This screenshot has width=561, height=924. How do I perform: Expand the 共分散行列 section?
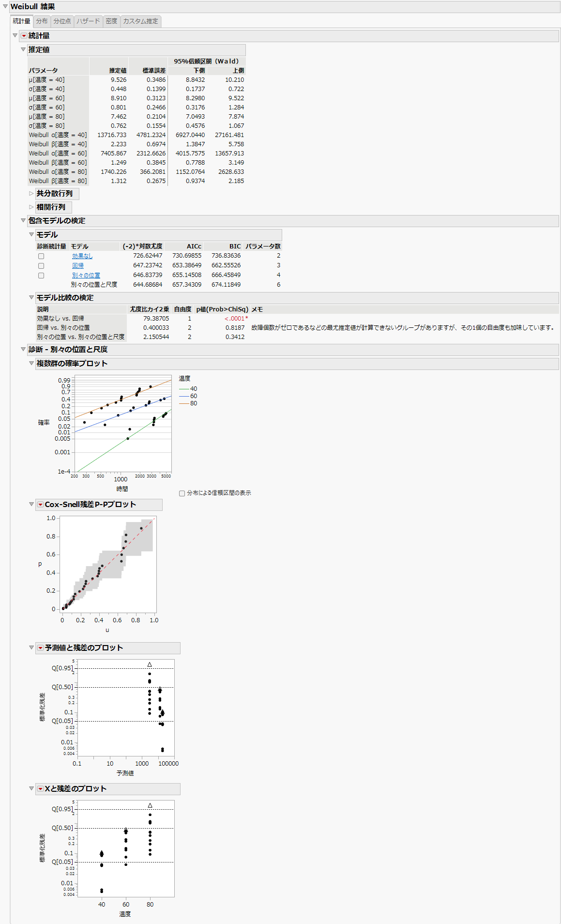[x=31, y=193]
